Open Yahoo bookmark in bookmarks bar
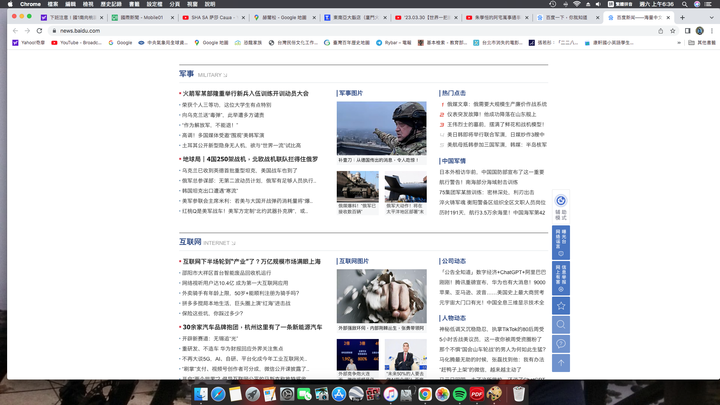The image size is (720, 405). pos(28,43)
